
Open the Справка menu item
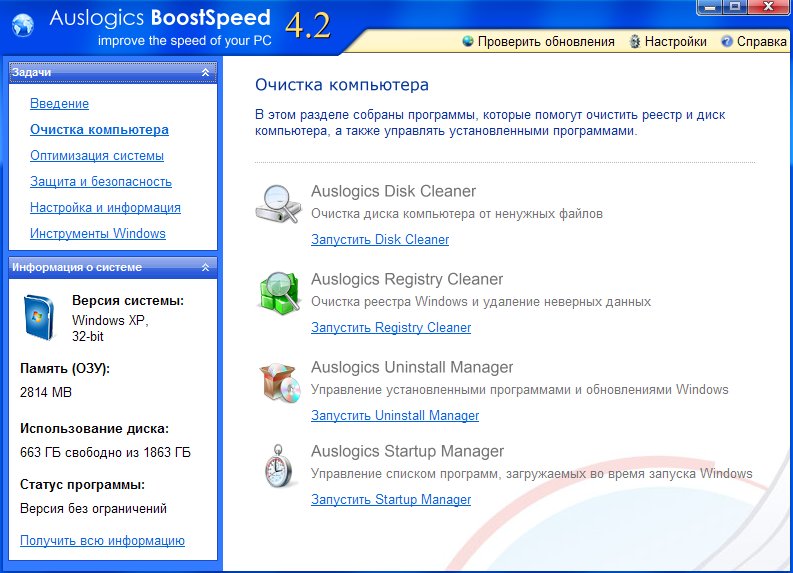762,41
